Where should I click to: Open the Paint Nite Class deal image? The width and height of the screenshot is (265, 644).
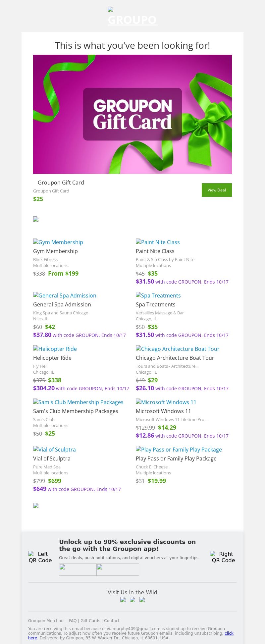click(158, 242)
